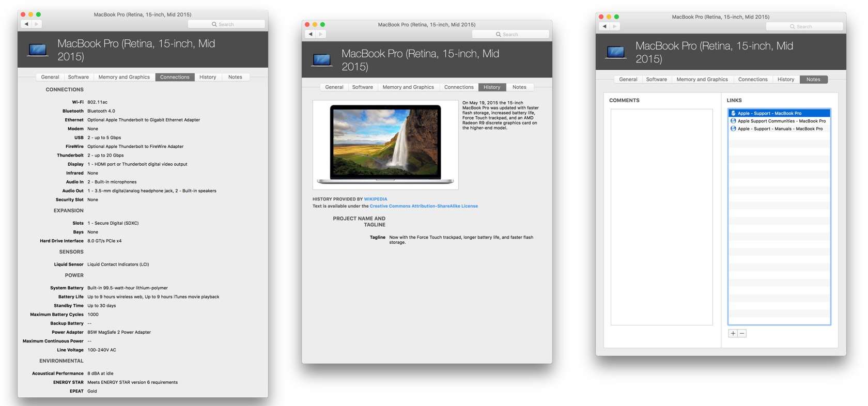Screen dimensions: 868x406
Task: Click the back arrow in the Notes window
Action: pyautogui.click(x=605, y=26)
